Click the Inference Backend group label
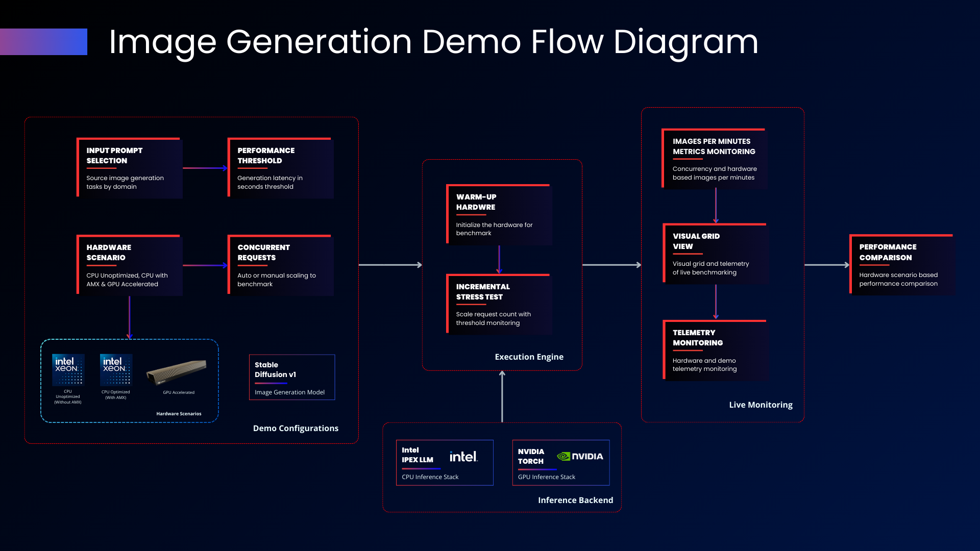Viewport: 980px width, 551px height. pos(576,500)
